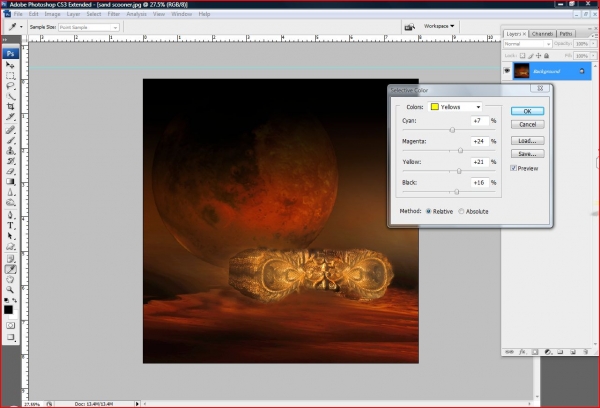Toggle lock transparent pixels
Screen dimensions: 600x408
[x=522, y=56]
